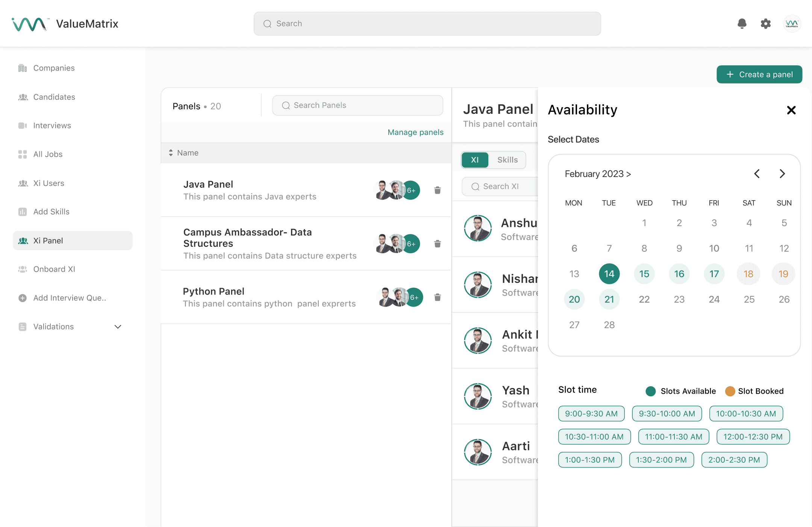The height and width of the screenshot is (527, 812).
Task: Open the Manage panels link
Action: click(415, 132)
